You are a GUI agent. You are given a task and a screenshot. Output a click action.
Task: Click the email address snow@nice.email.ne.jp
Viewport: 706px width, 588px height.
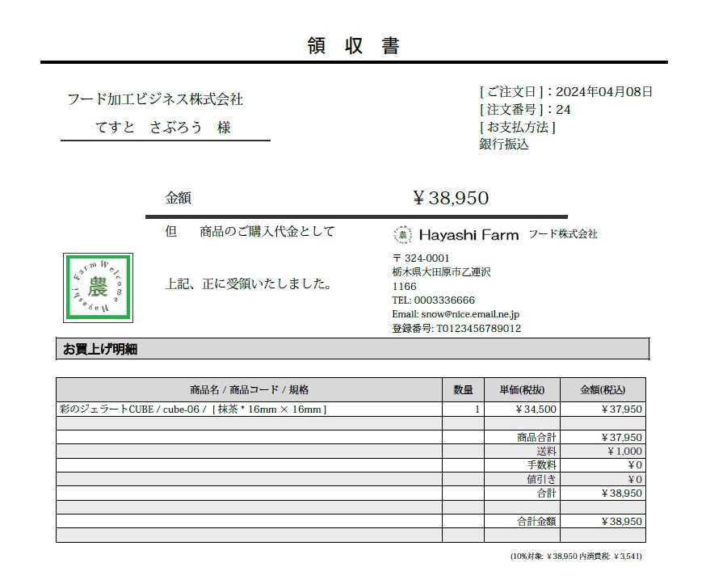point(470,314)
